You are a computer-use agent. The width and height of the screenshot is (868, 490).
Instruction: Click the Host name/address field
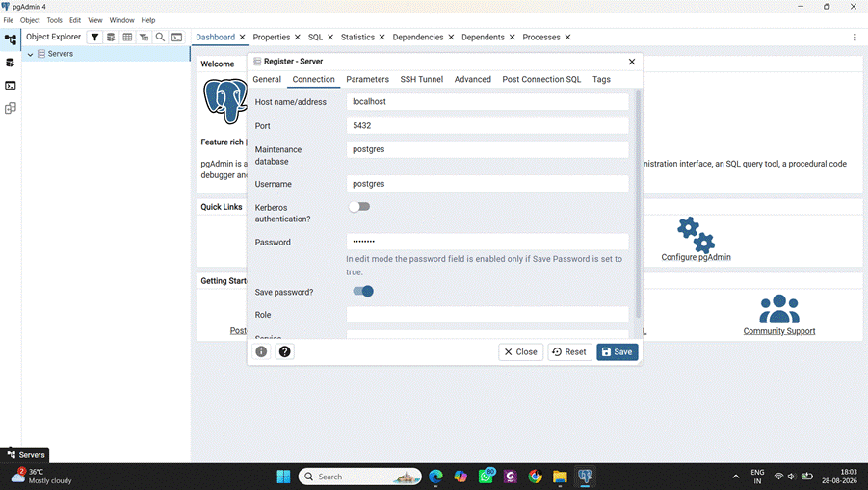click(487, 102)
